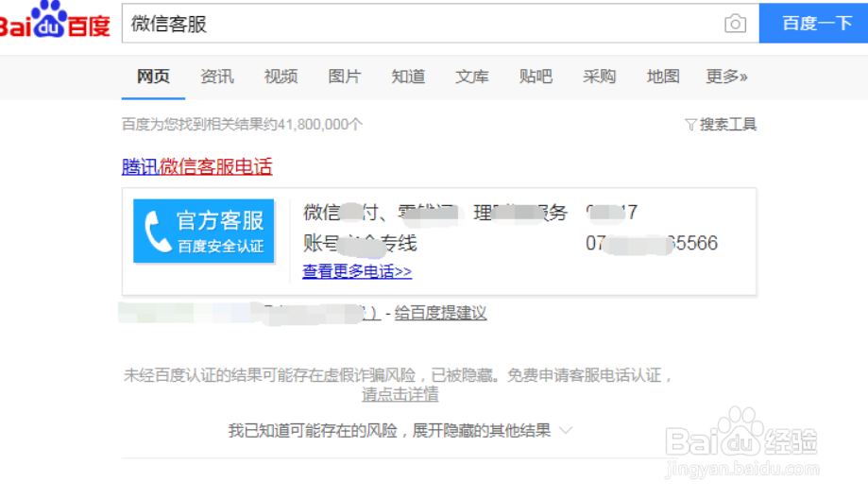Viewport: 868px width, 499px height.
Task: Open the 视频 tab
Action: (x=281, y=77)
